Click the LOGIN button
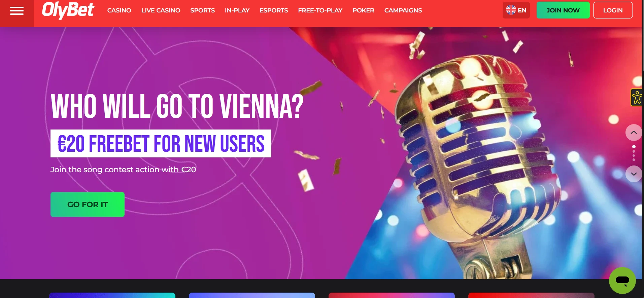The image size is (644, 298). point(613,10)
